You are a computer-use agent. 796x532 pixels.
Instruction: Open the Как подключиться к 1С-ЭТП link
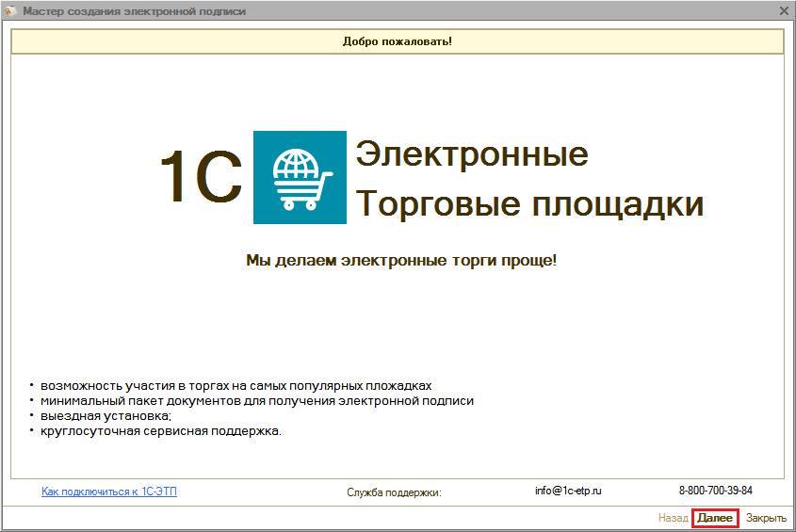(109, 492)
